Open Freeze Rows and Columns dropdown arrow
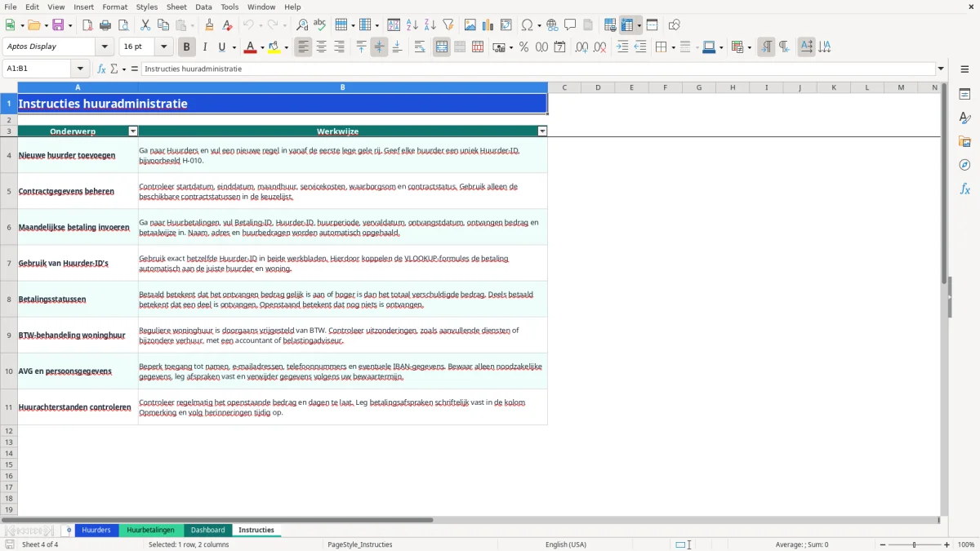Viewport: 980px width, 551px height. coord(639,25)
